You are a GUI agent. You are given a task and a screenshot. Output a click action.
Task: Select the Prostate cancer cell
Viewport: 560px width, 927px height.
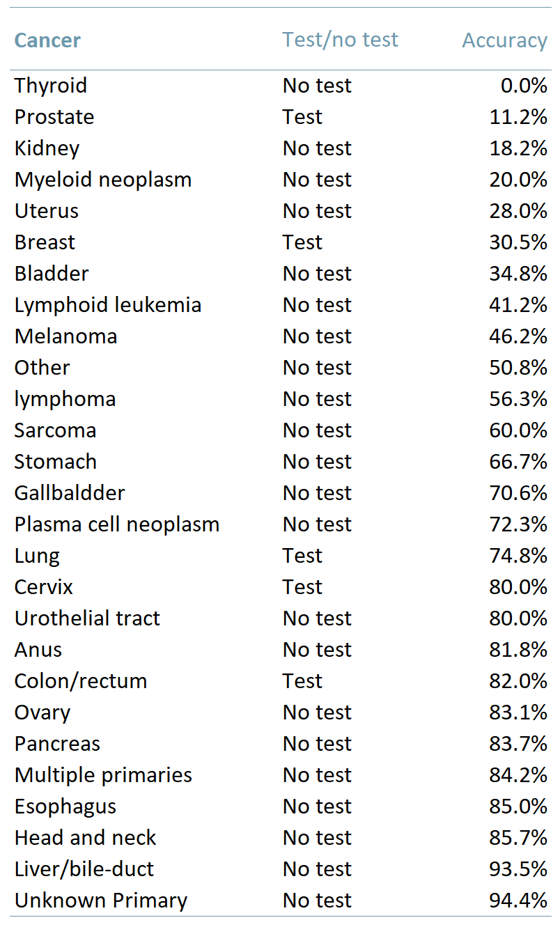[54, 117]
